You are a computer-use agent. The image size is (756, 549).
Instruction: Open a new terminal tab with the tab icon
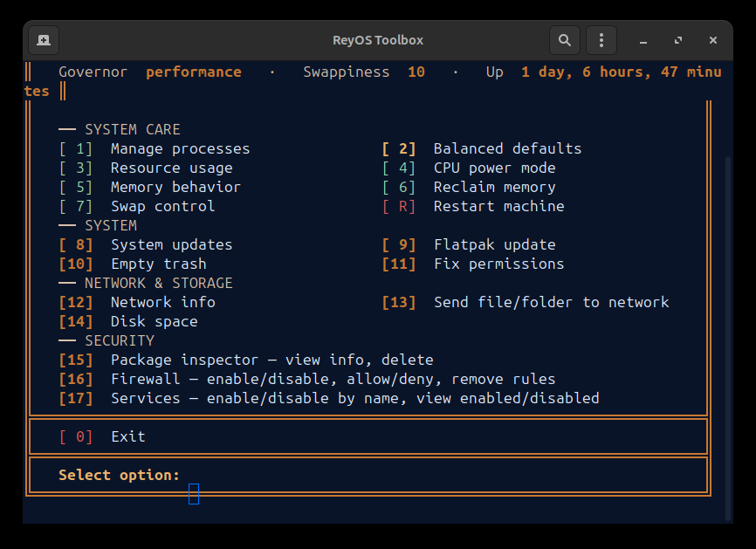(x=44, y=40)
